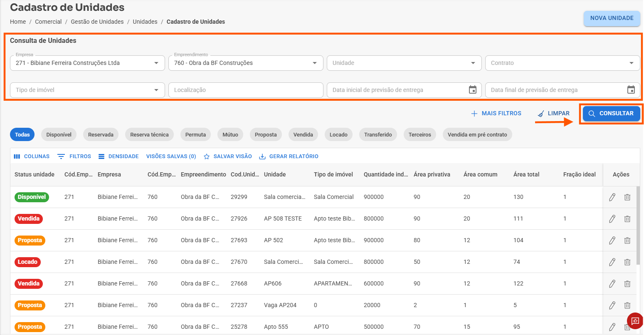Click the green Disponível status badge
The width and height of the screenshot is (644, 335).
[x=32, y=197]
